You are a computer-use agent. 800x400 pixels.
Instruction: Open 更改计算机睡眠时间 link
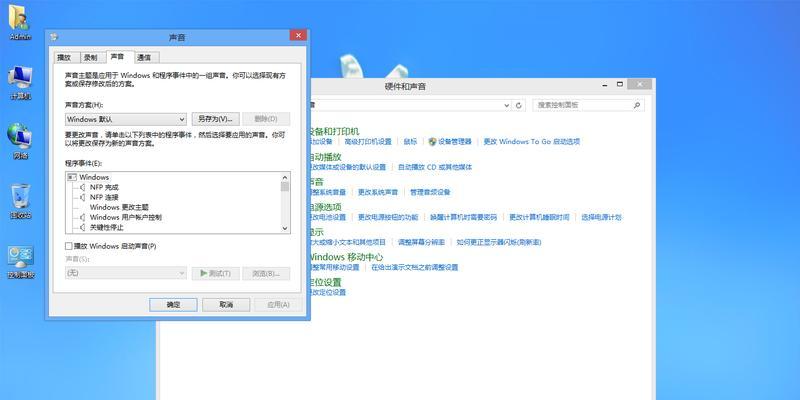(539, 217)
